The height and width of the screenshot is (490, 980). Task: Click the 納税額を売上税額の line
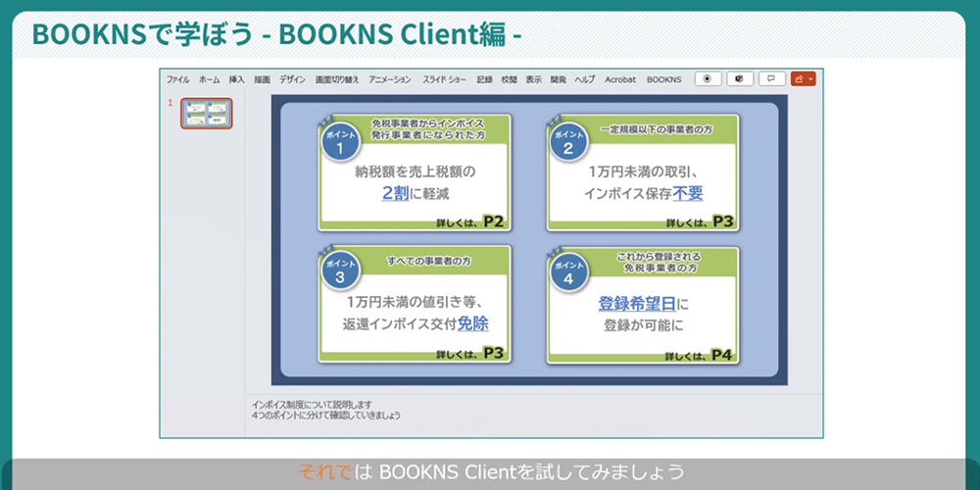click(416, 171)
